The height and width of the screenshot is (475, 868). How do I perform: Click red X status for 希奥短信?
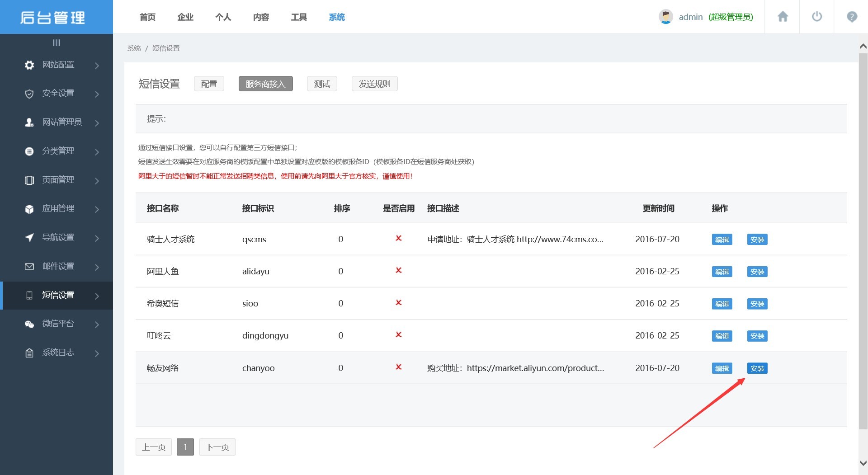coord(399,302)
